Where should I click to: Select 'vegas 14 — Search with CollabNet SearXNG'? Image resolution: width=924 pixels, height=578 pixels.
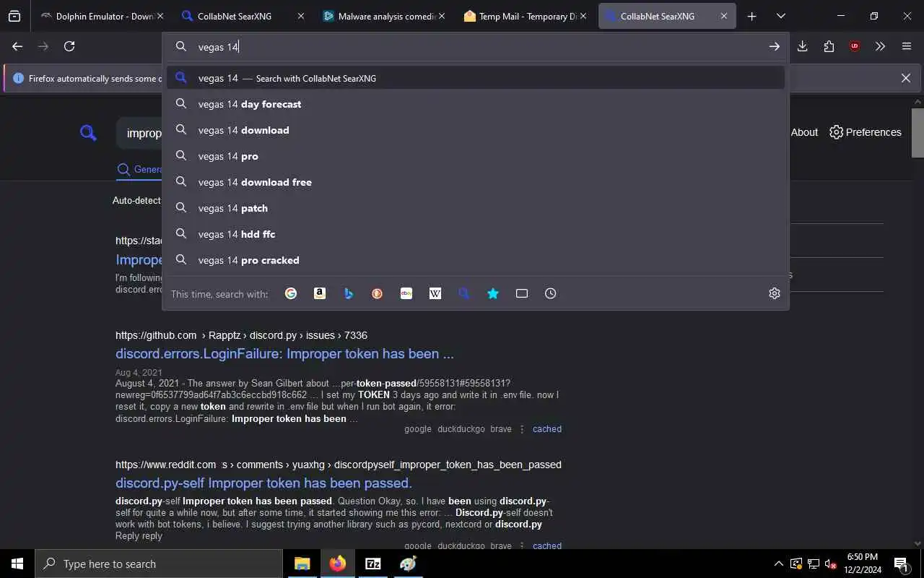click(x=476, y=78)
